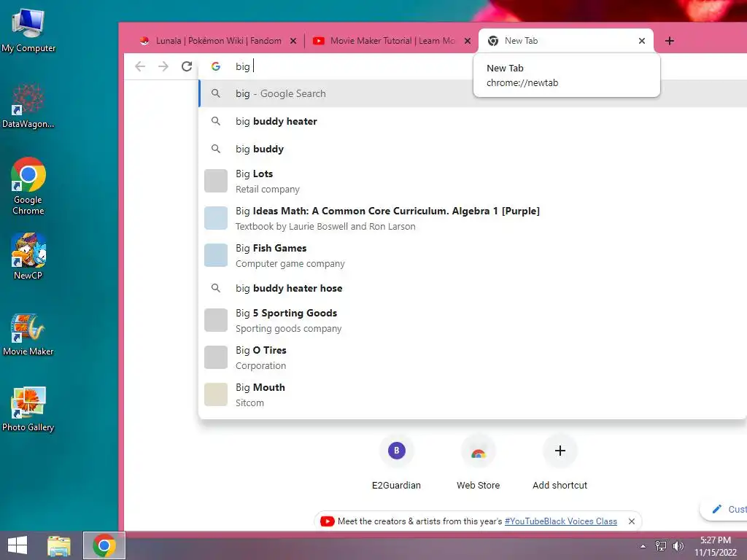Image resolution: width=747 pixels, height=560 pixels.
Task: Close the Lunala Pokémon Wiki tab
Action: (x=293, y=41)
